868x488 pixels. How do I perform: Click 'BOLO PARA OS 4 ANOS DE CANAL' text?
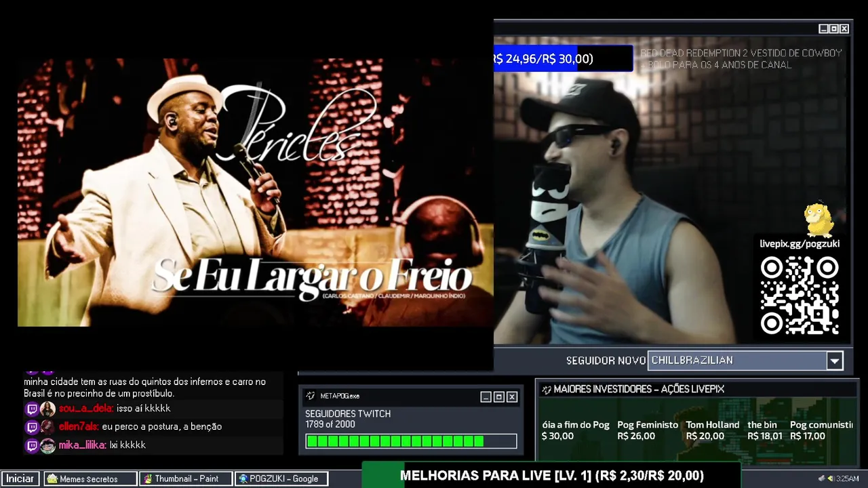(719, 65)
